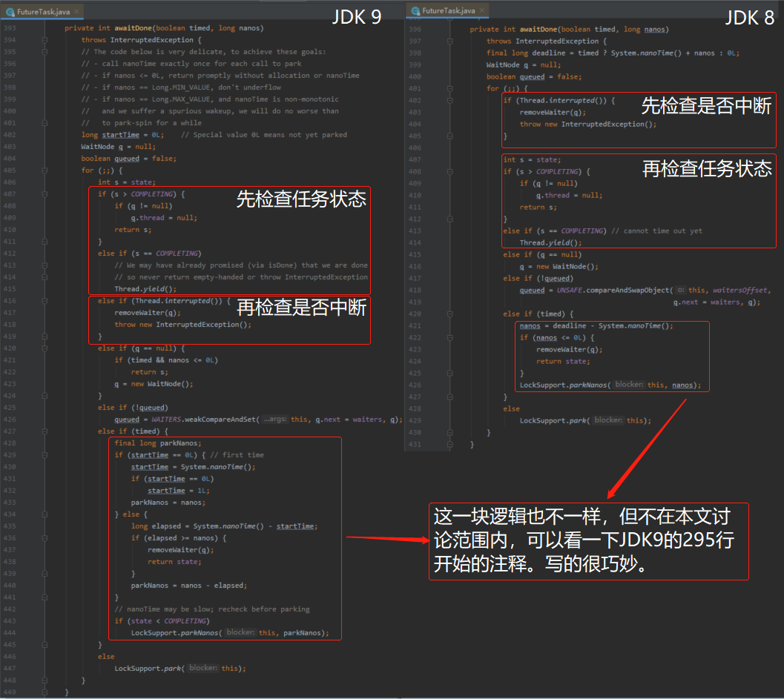Collapse the fold marker at line 401 gutter
The image size is (784, 699).
(45, 122)
